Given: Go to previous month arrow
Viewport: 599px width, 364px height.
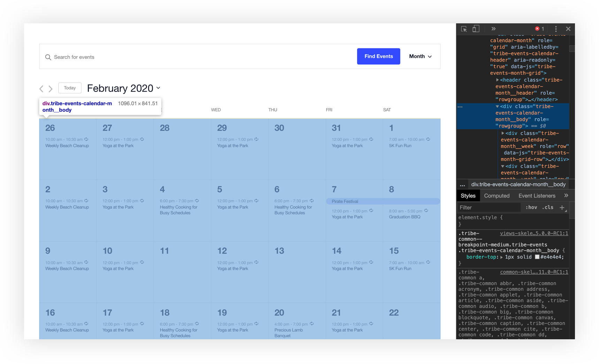Looking at the screenshot, I should coord(41,88).
